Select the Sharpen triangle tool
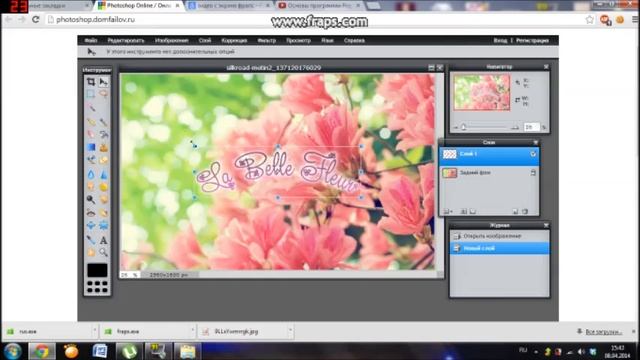This screenshot has height=360, width=640. 103,174
